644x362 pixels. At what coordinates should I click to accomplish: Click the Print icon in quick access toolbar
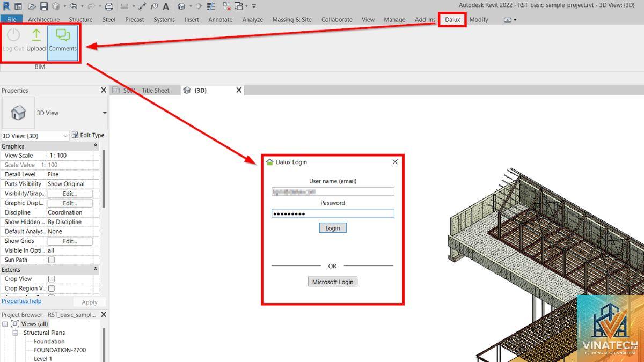click(x=109, y=6)
